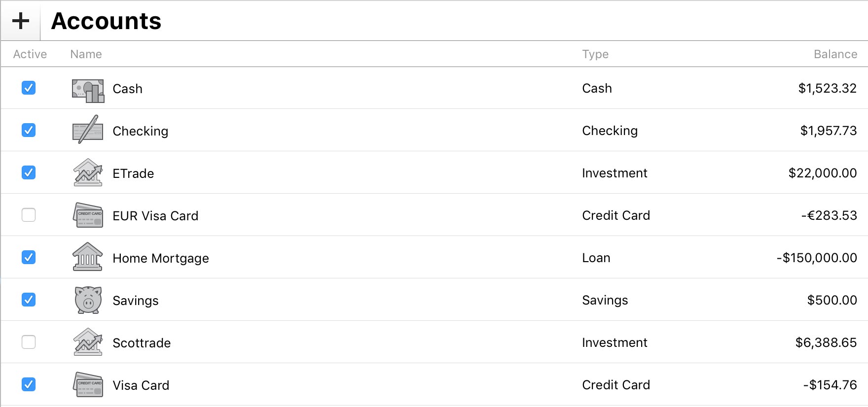This screenshot has width=868, height=407.
Task: Click the Visa Card credit card icon
Action: tap(88, 384)
